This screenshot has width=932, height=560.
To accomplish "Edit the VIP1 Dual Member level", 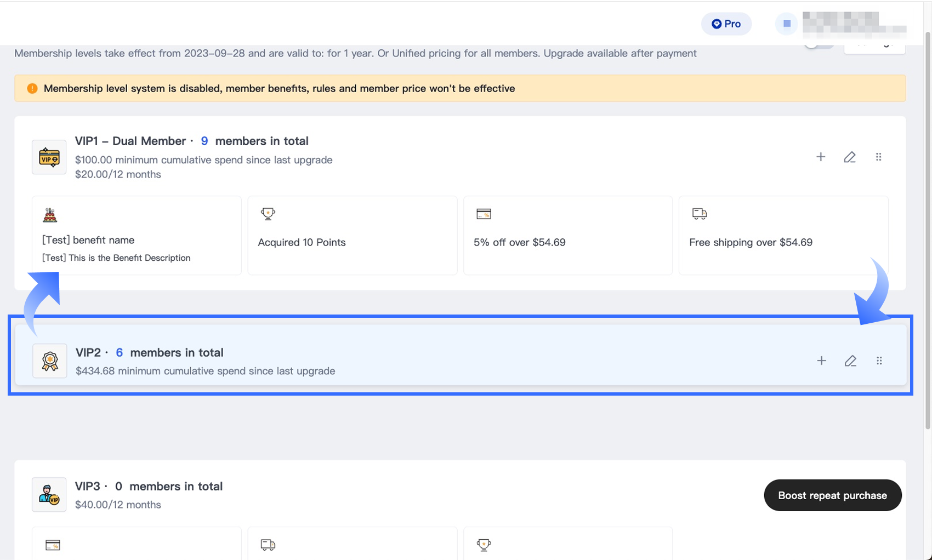I will click(x=850, y=157).
